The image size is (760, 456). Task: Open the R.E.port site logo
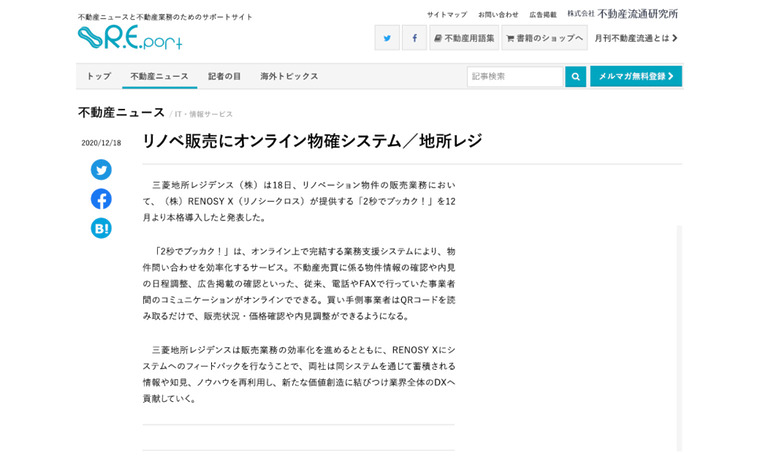point(130,38)
